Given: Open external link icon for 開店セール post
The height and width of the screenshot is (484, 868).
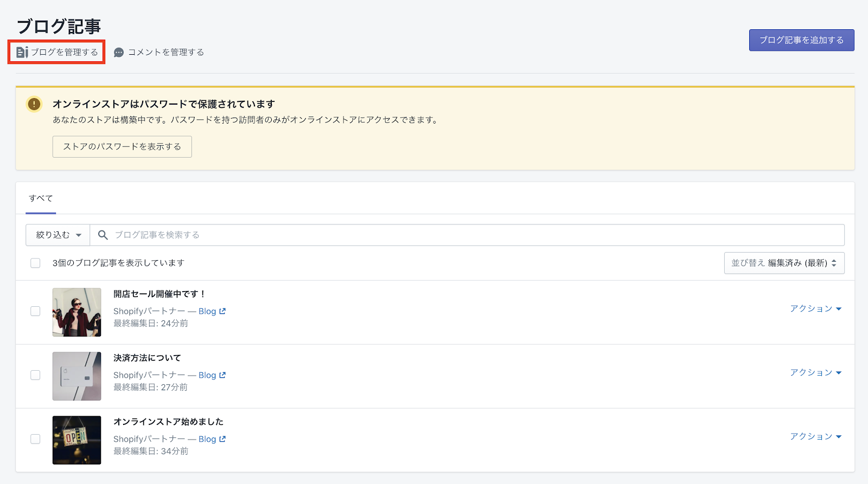Looking at the screenshot, I should point(222,311).
